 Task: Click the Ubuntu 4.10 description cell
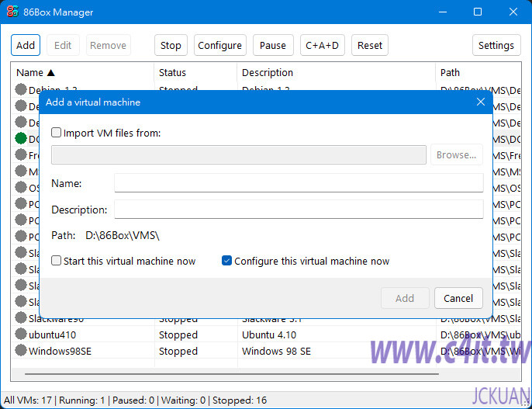[268, 334]
